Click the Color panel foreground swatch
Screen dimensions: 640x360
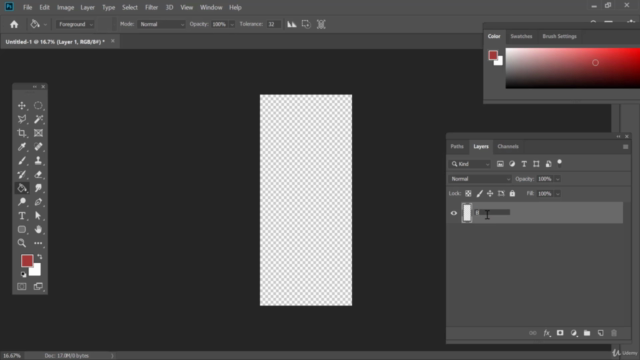pos(493,55)
